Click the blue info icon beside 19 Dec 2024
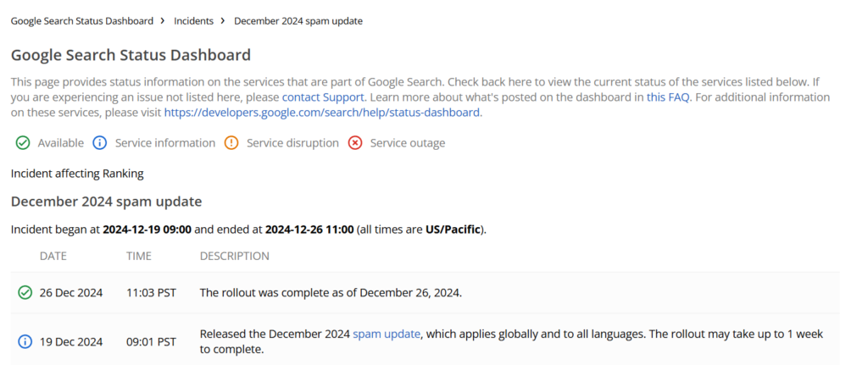Viewport: 868px width, 365px height. click(25, 342)
